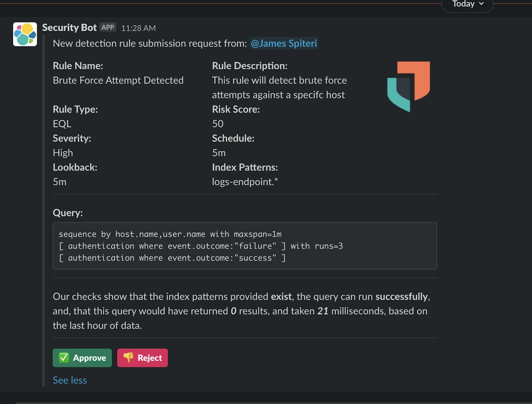Click the query checks summary paragraph
This screenshot has width=532, height=404.
tap(241, 311)
